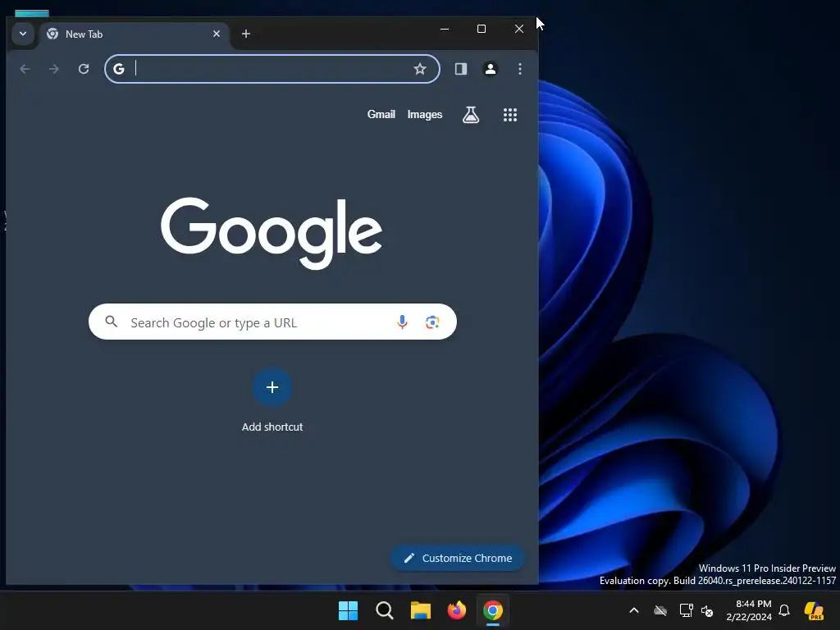
Task: Start voice search with microphone icon
Action: tap(402, 322)
